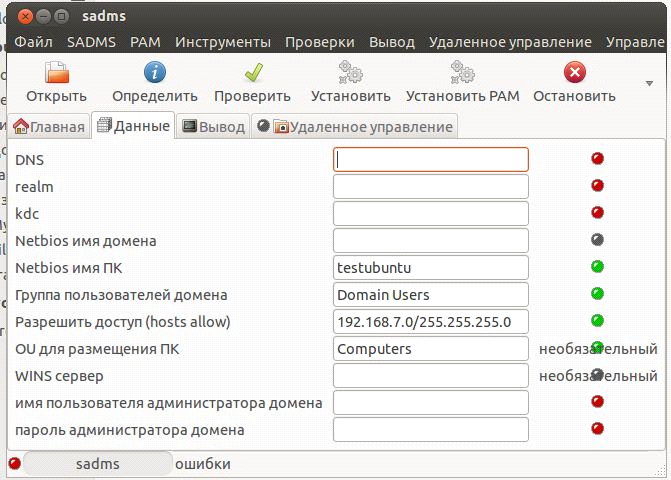
Task: Click the Проверить checkmark icon
Action: (253, 72)
